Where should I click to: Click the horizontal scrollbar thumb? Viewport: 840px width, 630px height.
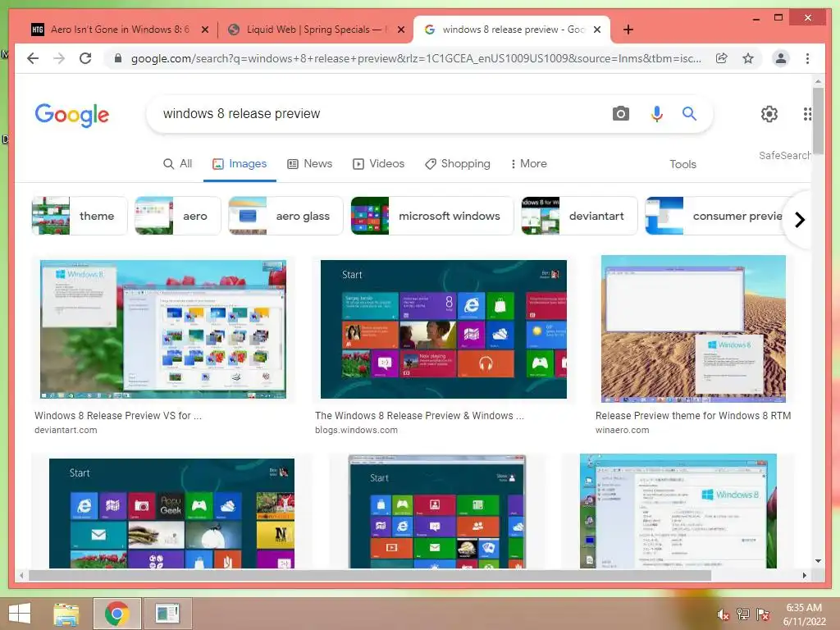pyautogui.click(x=370, y=575)
